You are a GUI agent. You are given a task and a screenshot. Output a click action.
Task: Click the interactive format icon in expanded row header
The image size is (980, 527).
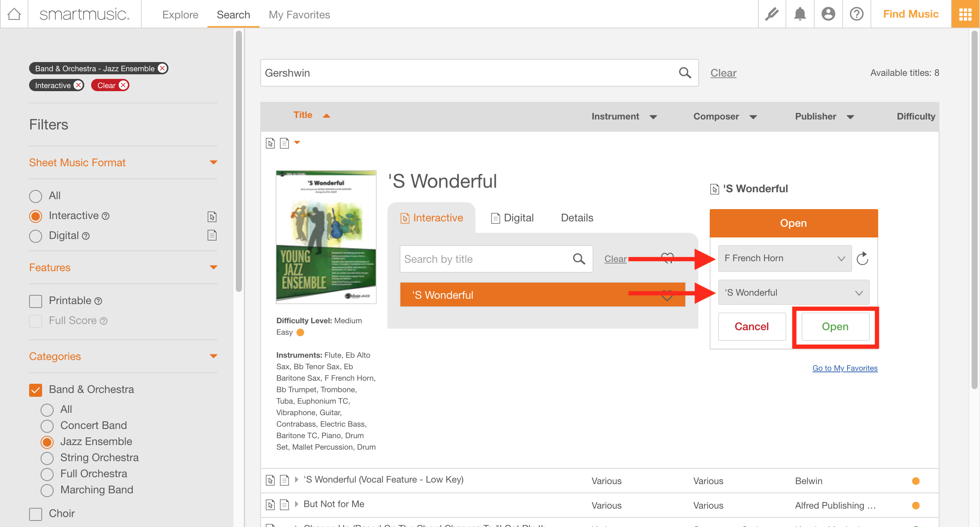[270, 143]
